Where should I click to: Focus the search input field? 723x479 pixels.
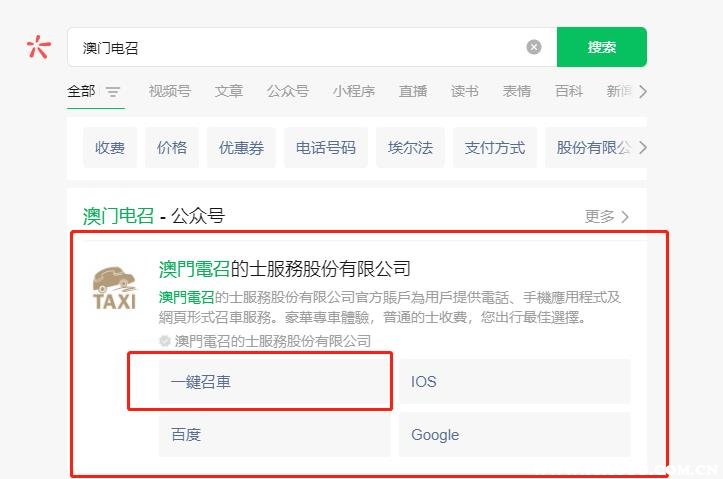(x=300, y=47)
